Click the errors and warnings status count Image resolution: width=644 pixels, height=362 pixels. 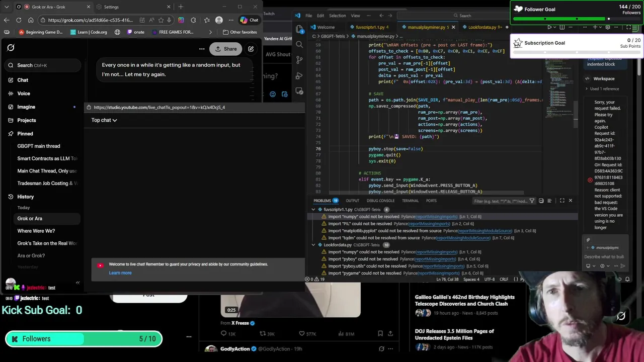click(315, 279)
